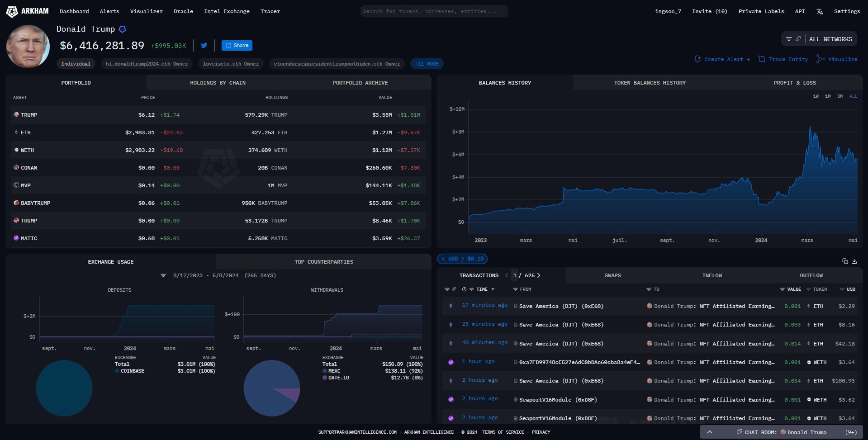Click Trace Entity

tap(783, 59)
